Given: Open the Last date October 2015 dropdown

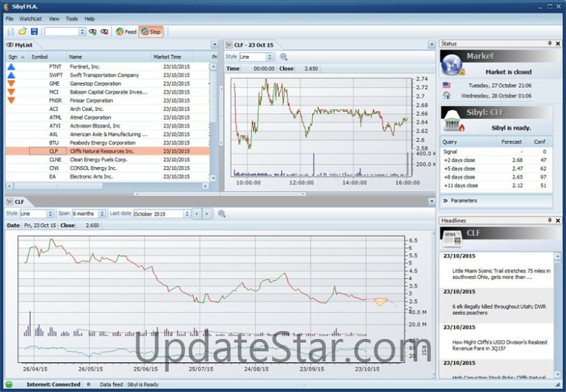Looking at the screenshot, I should [x=162, y=213].
